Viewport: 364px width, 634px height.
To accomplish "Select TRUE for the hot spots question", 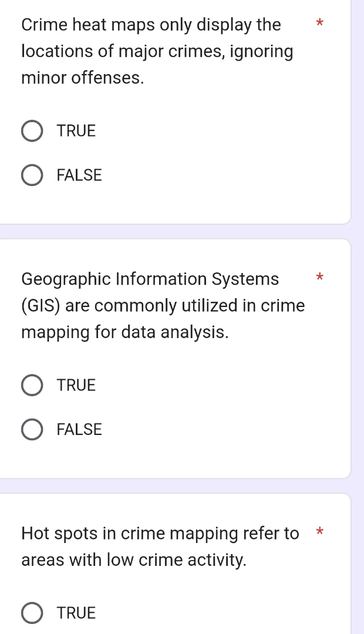I will [32, 613].
